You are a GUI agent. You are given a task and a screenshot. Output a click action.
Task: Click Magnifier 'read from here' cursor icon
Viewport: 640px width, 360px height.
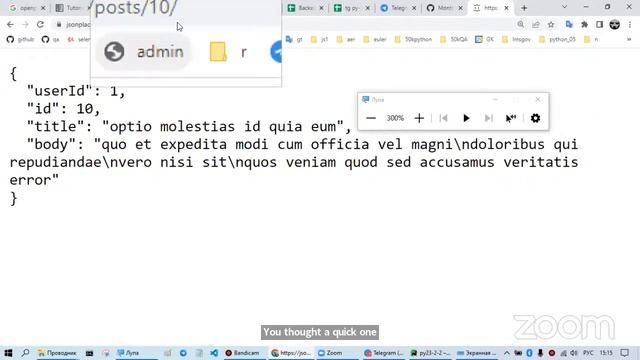[511, 118]
